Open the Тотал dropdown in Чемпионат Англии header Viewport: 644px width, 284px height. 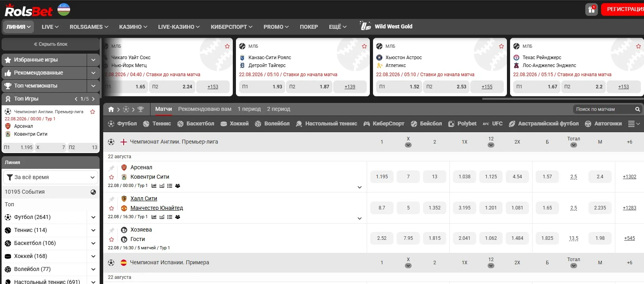point(573,145)
